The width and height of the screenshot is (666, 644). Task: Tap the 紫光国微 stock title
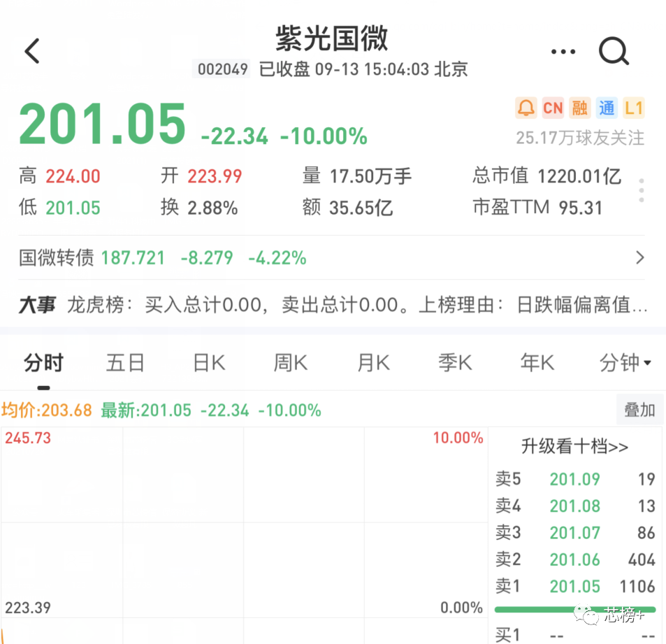click(332, 38)
